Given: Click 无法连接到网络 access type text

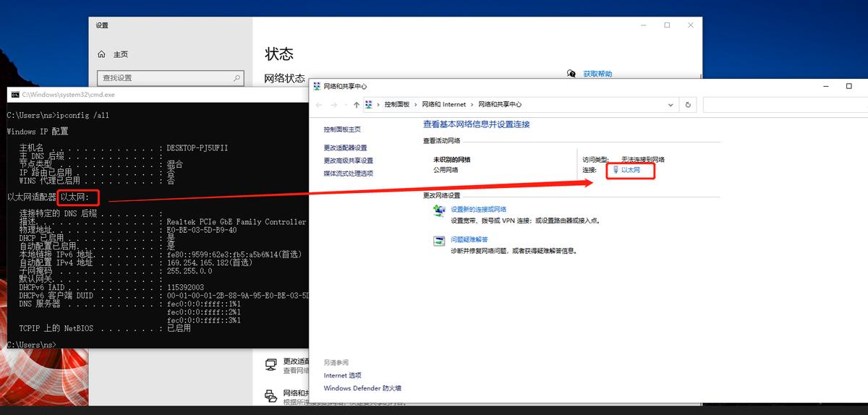Looking at the screenshot, I should [x=642, y=159].
